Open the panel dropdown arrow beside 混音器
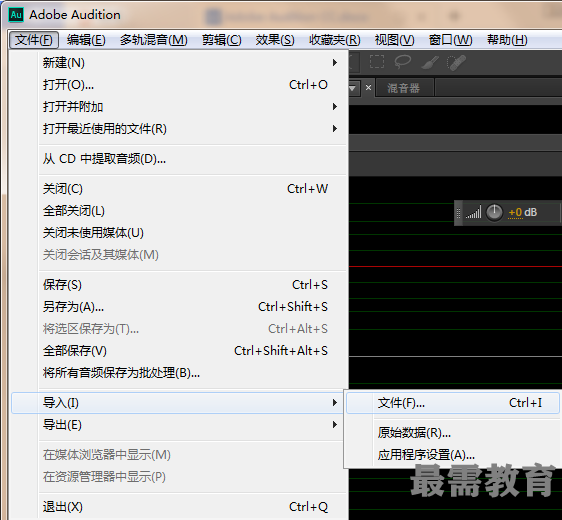This screenshot has height=520, width=562. (x=352, y=88)
